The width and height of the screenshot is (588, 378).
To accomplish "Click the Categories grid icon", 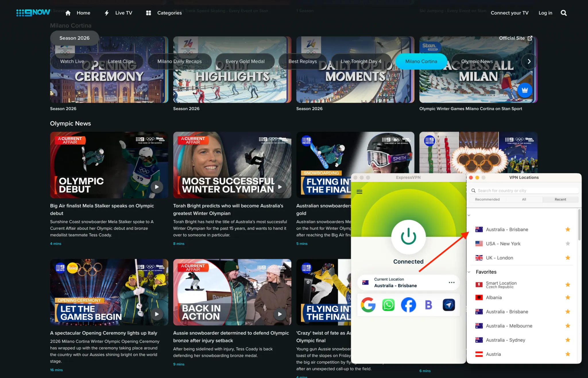I will [x=148, y=13].
